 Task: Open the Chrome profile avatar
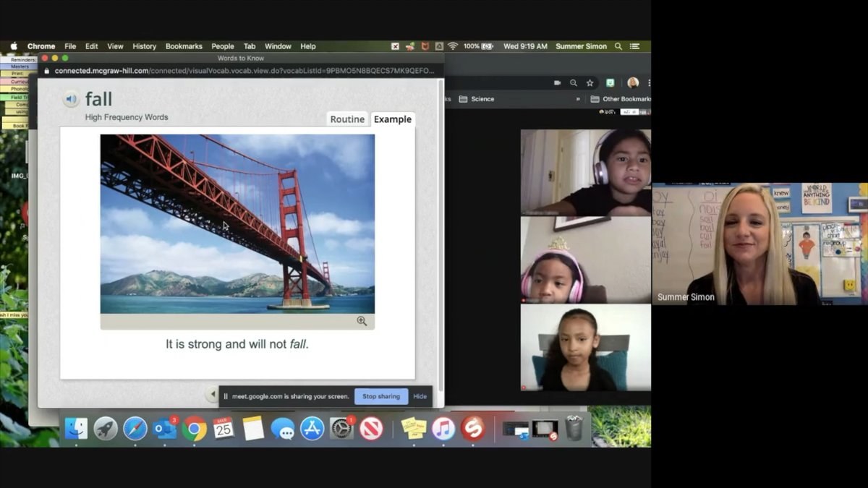point(633,83)
